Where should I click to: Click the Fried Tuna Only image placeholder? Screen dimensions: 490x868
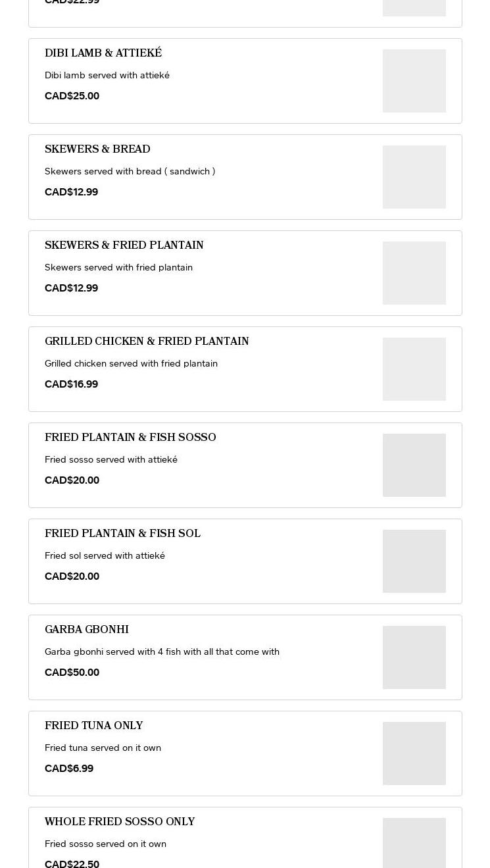(414, 753)
